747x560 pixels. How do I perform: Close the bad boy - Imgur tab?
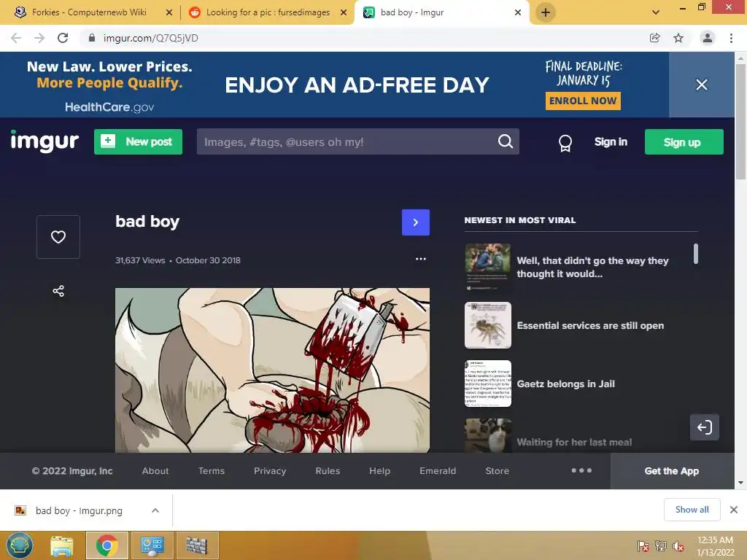point(518,12)
